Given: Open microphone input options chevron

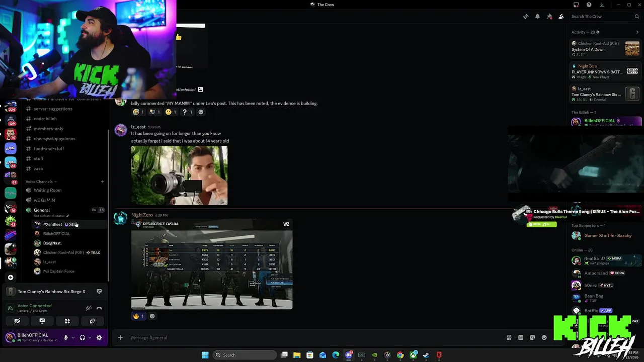Looking at the screenshot, I should coord(73,338).
